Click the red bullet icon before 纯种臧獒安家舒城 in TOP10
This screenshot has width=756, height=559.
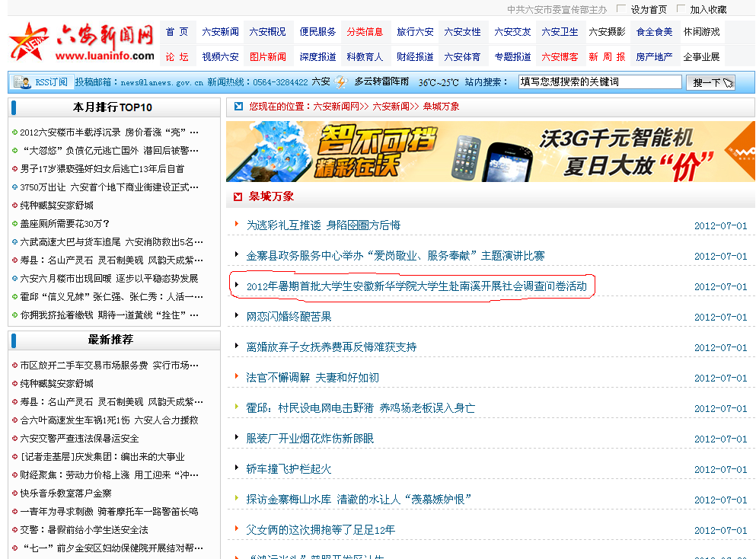click(14, 206)
